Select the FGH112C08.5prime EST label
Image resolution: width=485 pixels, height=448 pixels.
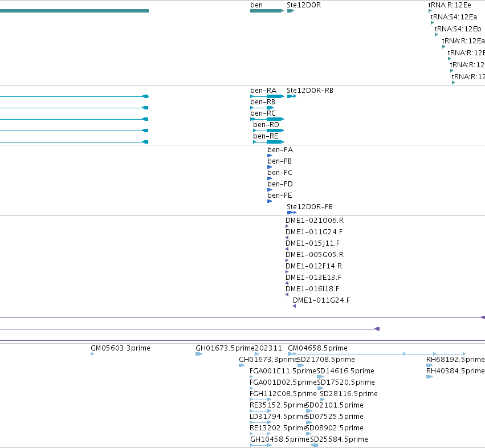[283, 394]
